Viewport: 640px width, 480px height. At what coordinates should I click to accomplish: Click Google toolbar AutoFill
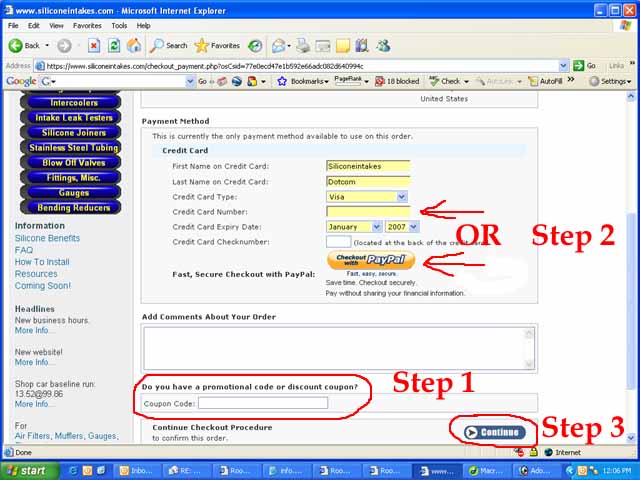[545, 81]
